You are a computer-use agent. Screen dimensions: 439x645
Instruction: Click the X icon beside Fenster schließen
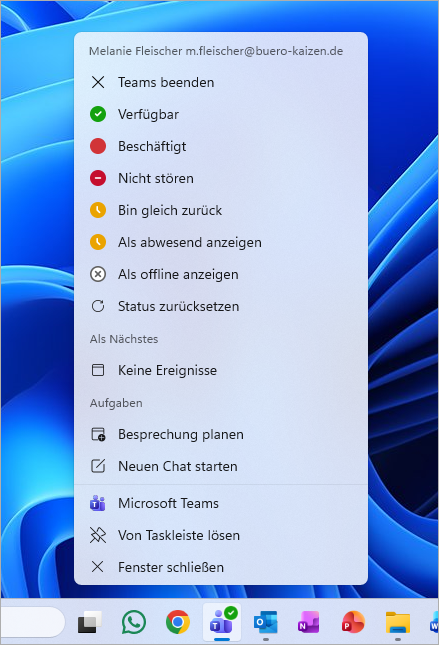[98, 567]
